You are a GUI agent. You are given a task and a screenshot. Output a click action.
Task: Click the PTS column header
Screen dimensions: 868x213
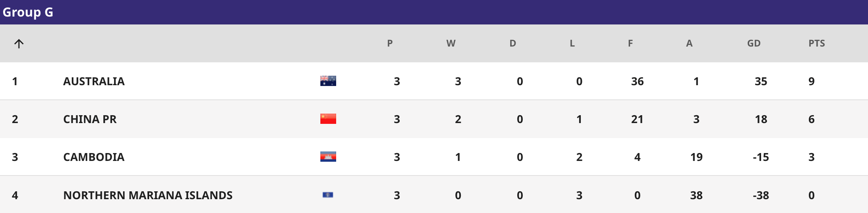(x=817, y=43)
